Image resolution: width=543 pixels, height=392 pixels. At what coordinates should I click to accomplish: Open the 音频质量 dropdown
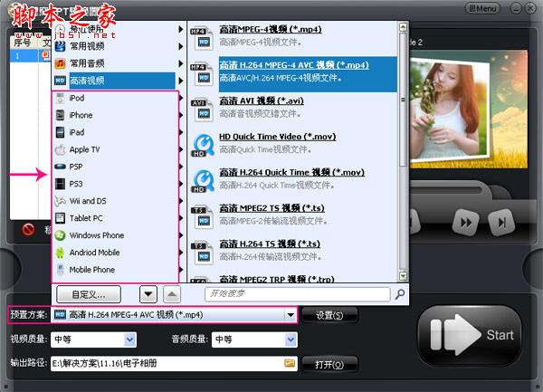point(291,339)
